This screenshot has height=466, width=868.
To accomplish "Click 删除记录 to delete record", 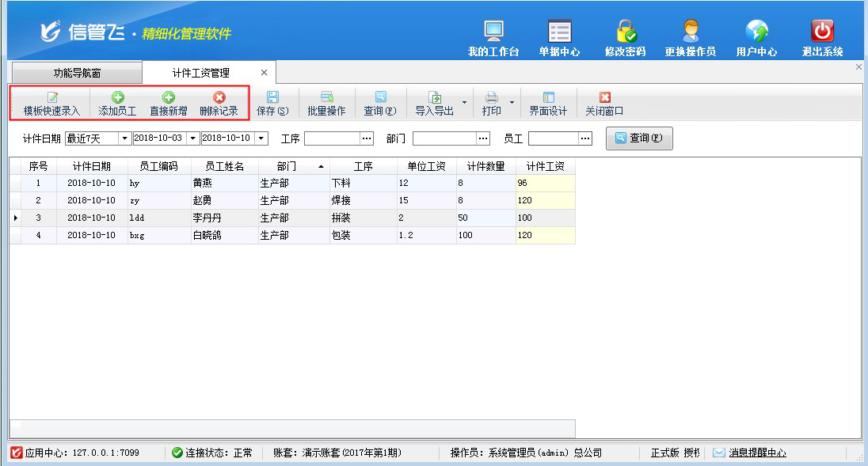I will click(219, 104).
